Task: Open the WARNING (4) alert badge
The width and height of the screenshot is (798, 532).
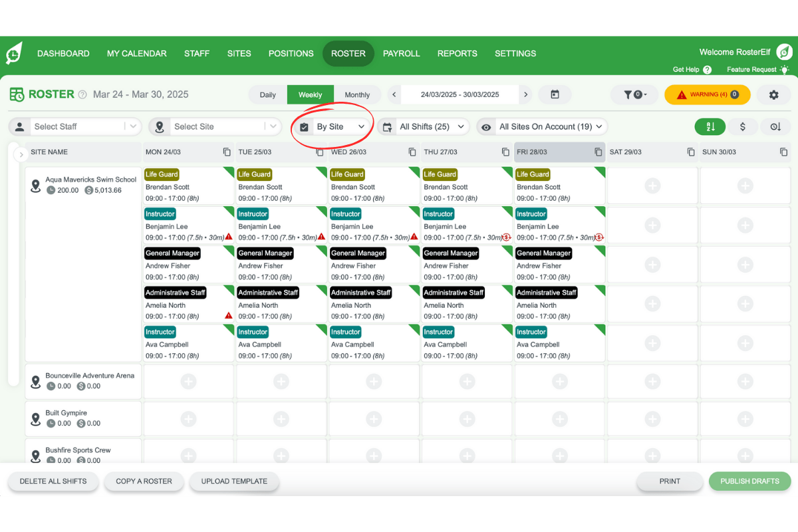Action: click(707, 94)
